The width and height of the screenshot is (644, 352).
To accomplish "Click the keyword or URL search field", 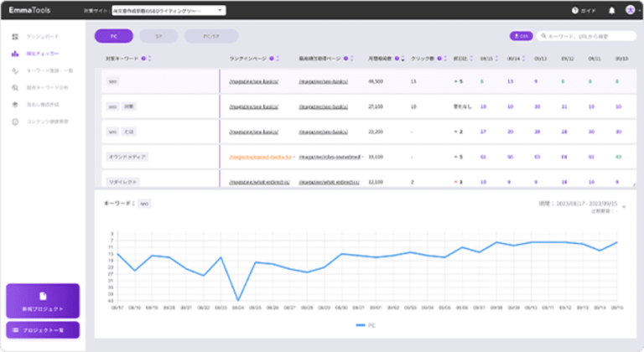I will [587, 37].
